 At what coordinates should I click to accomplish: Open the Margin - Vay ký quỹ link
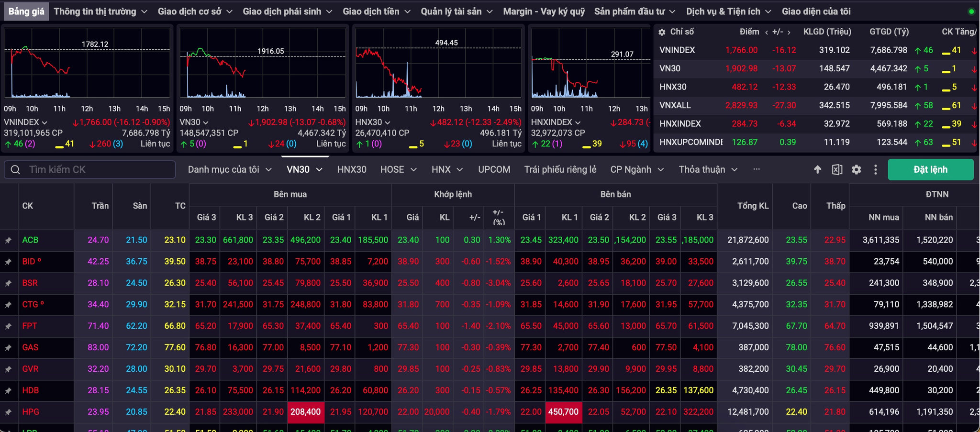click(x=544, y=11)
